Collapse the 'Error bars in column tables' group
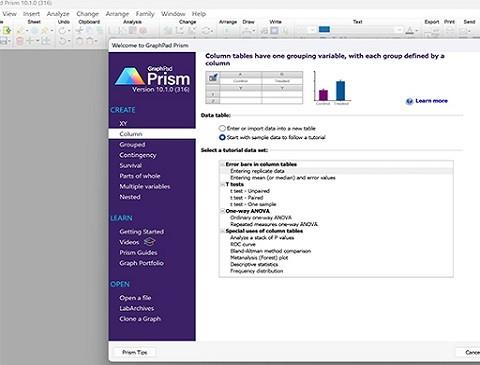480x365 pixels. pos(222,164)
